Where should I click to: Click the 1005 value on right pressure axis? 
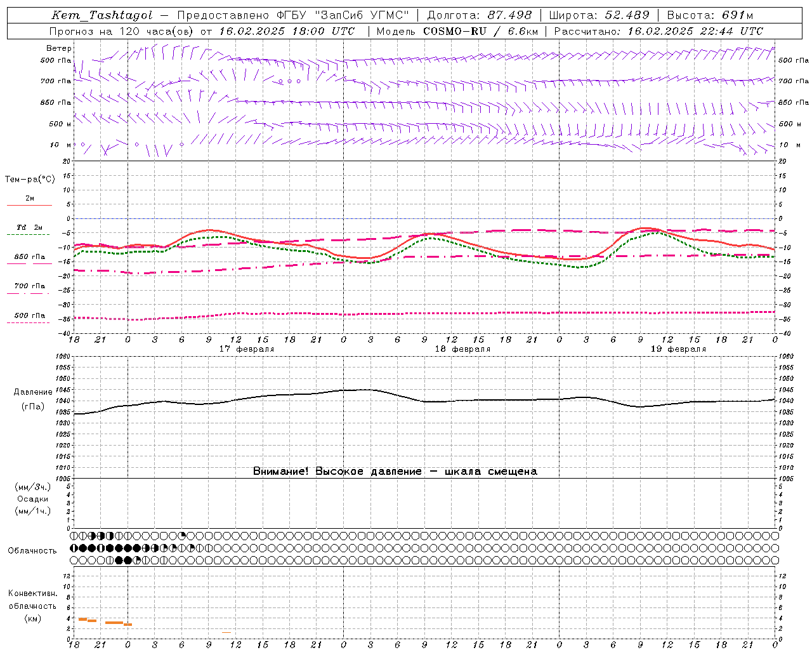click(786, 478)
